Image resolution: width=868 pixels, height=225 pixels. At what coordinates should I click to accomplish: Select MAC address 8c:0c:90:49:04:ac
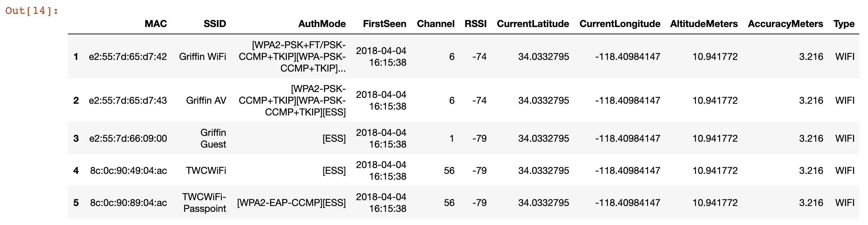pyautogui.click(x=128, y=171)
